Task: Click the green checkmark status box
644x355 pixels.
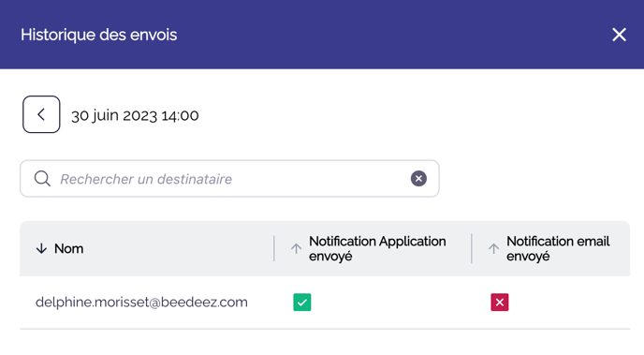Action: pos(301,302)
